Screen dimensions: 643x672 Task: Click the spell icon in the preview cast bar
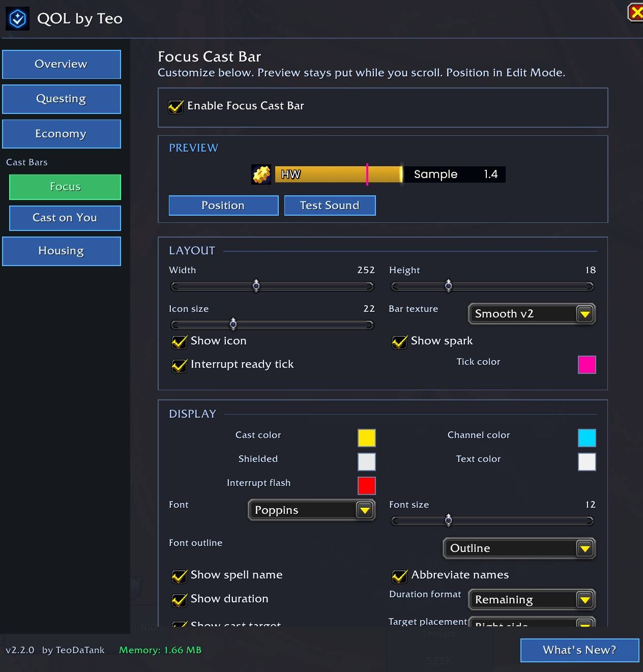[x=261, y=174]
